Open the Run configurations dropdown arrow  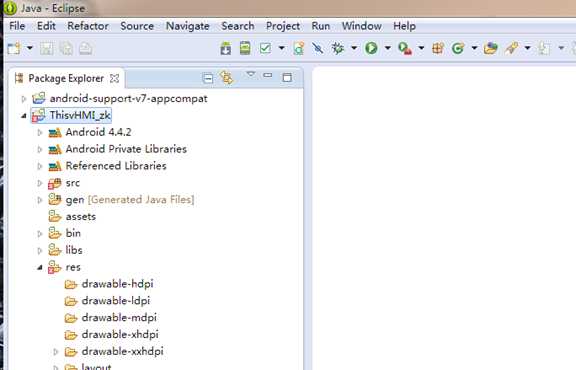(x=388, y=48)
